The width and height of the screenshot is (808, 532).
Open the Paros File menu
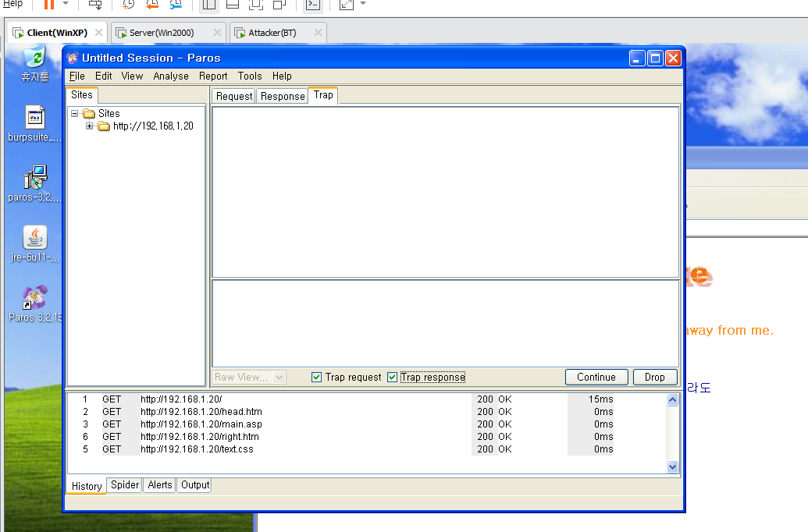tap(77, 76)
